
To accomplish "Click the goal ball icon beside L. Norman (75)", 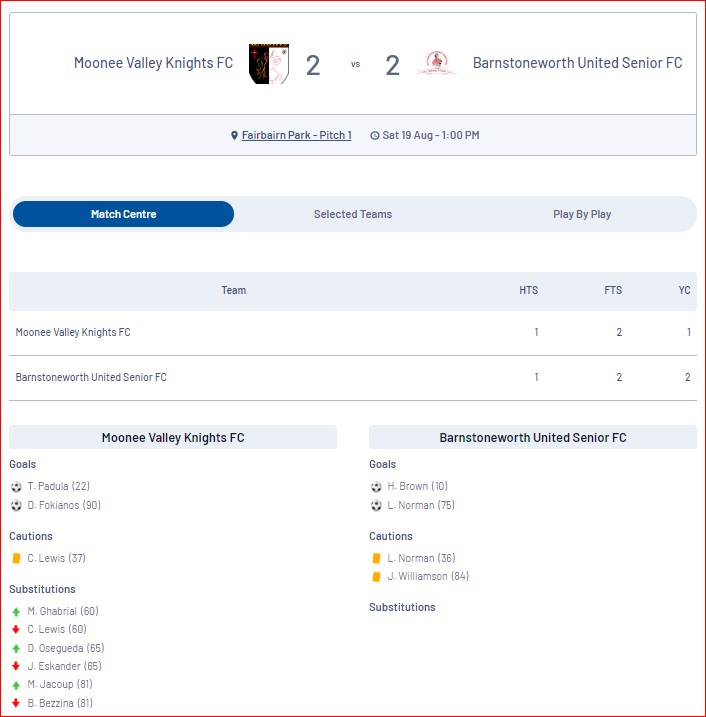I will click(x=376, y=505).
